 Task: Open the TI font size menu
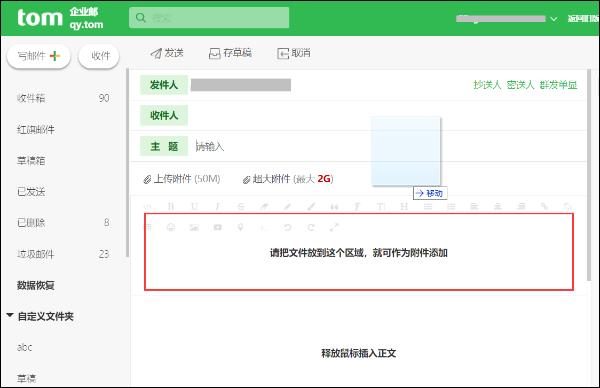(381, 206)
